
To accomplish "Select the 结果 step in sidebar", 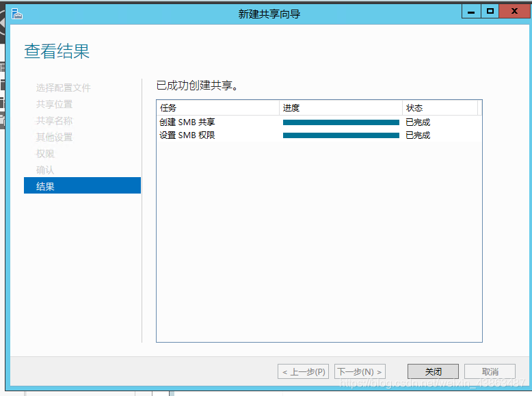I will click(83, 185).
